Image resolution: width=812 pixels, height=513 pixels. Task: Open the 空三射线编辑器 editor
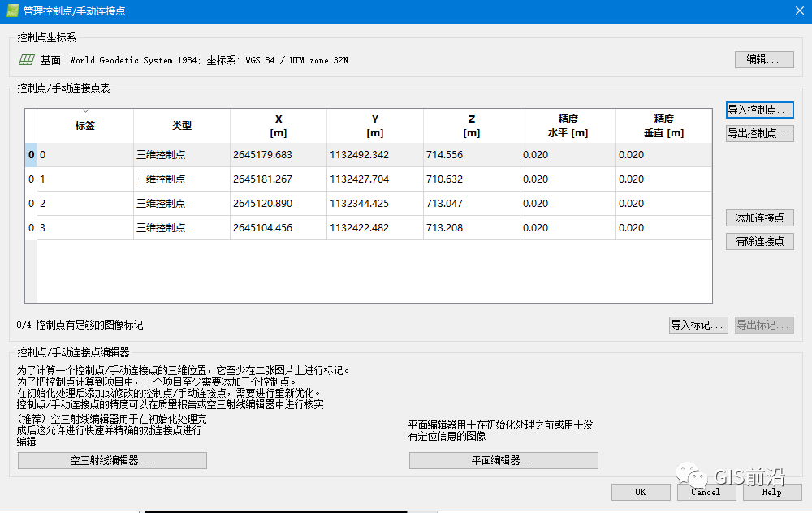pos(112,461)
